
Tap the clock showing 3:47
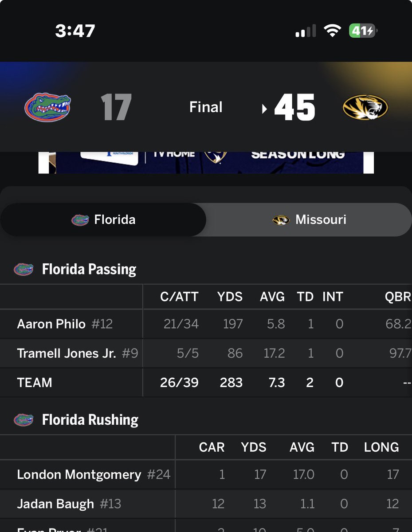click(75, 31)
